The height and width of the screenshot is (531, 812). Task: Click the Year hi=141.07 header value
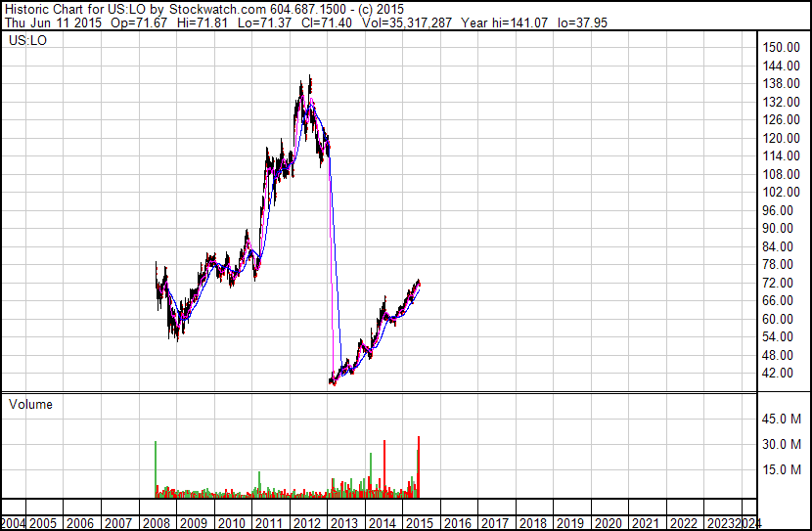[504, 22]
